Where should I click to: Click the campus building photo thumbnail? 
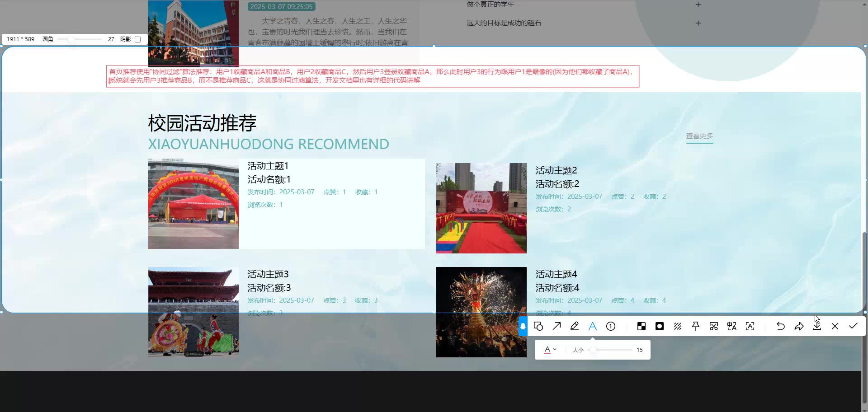(193, 33)
